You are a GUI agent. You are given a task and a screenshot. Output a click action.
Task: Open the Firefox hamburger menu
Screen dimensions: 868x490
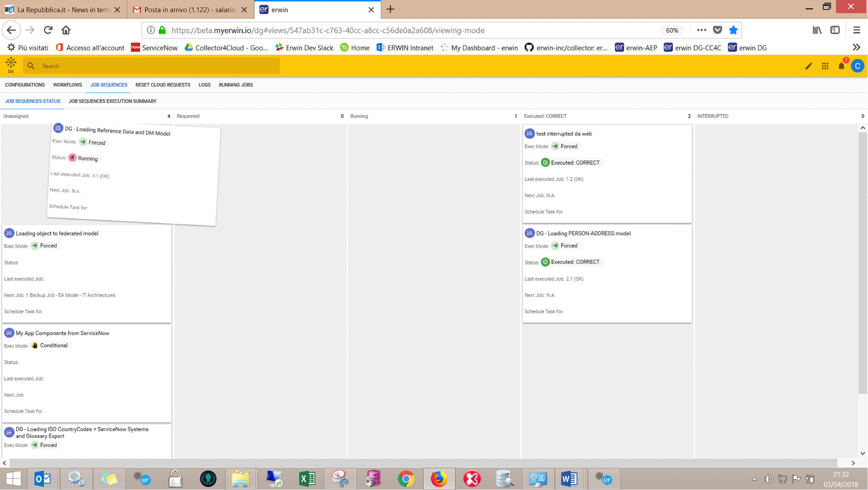coord(856,30)
